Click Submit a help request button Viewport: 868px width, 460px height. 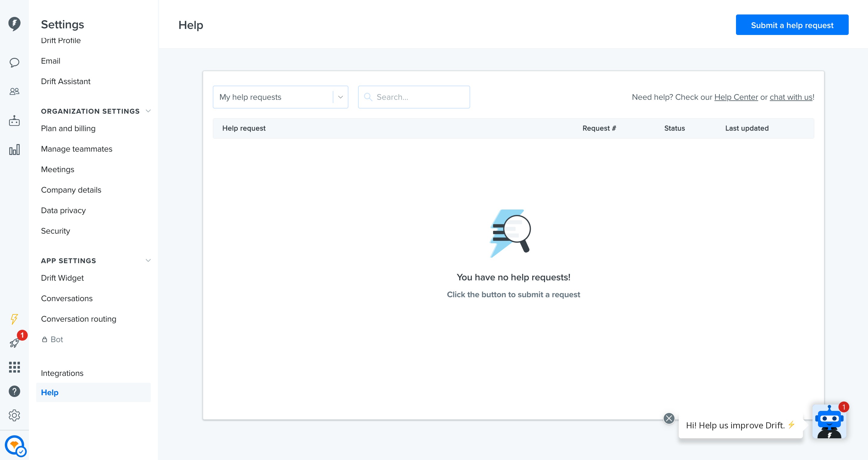click(x=792, y=25)
